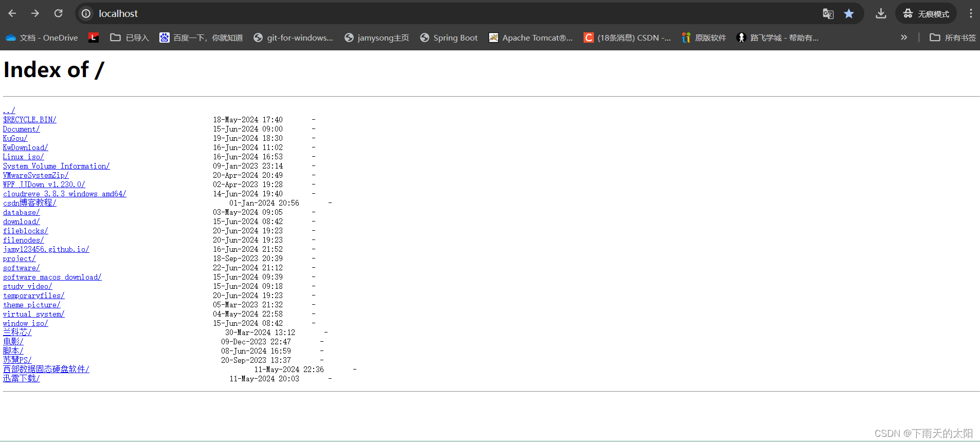The image size is (980, 443).
Task: Click the Index of / heading
Action: tap(54, 70)
